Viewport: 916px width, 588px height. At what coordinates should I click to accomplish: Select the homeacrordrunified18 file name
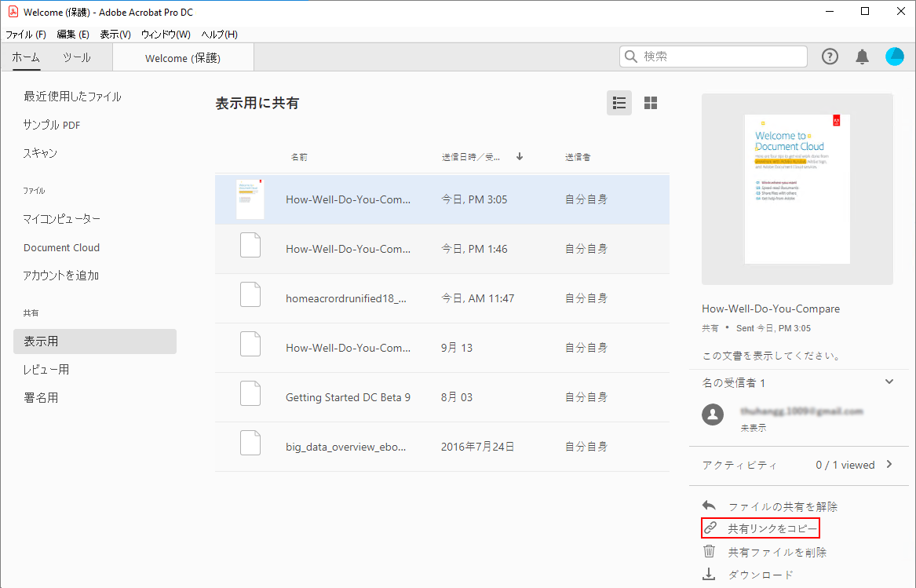point(346,298)
